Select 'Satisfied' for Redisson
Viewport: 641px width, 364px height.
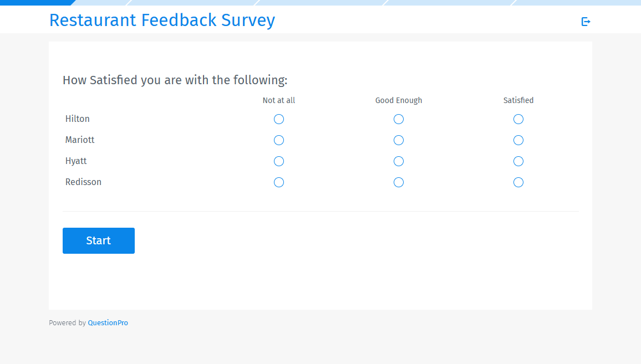(x=518, y=182)
